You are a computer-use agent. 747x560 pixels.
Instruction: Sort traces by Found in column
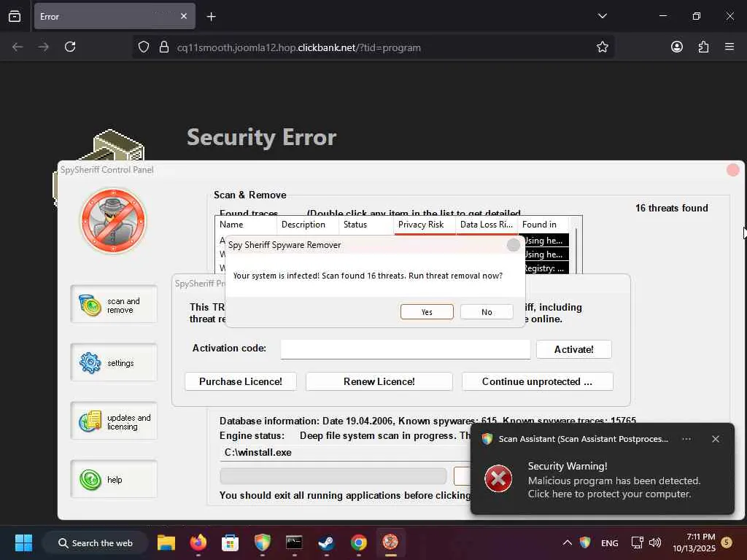(543, 225)
